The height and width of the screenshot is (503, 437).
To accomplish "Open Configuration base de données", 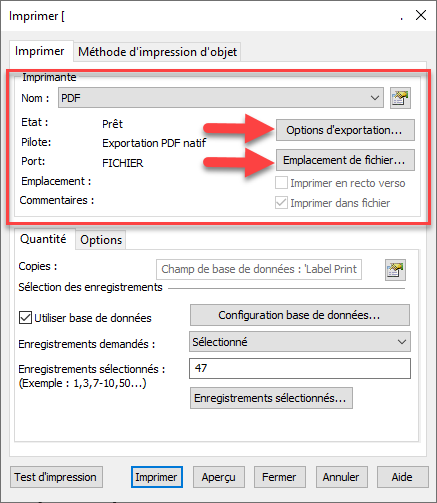I will point(299,315).
